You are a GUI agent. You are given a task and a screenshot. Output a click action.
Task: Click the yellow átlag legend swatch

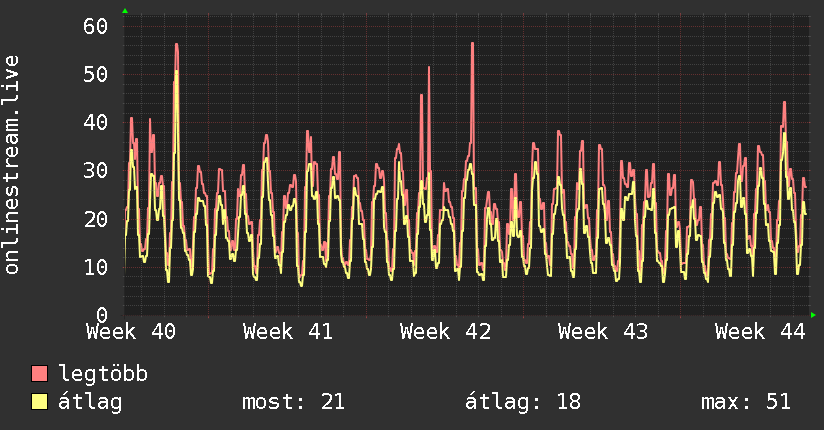[x=39, y=402]
